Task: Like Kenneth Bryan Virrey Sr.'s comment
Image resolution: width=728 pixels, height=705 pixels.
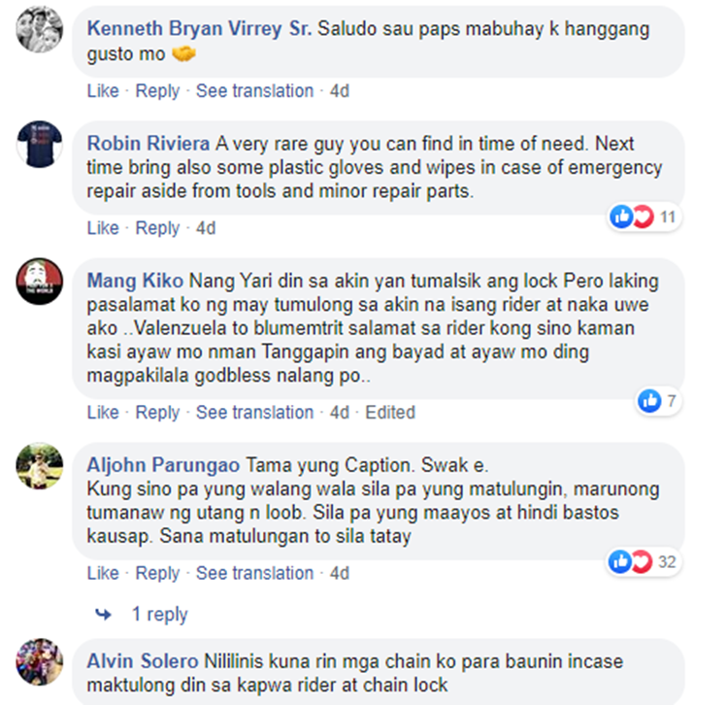Action: point(103,90)
